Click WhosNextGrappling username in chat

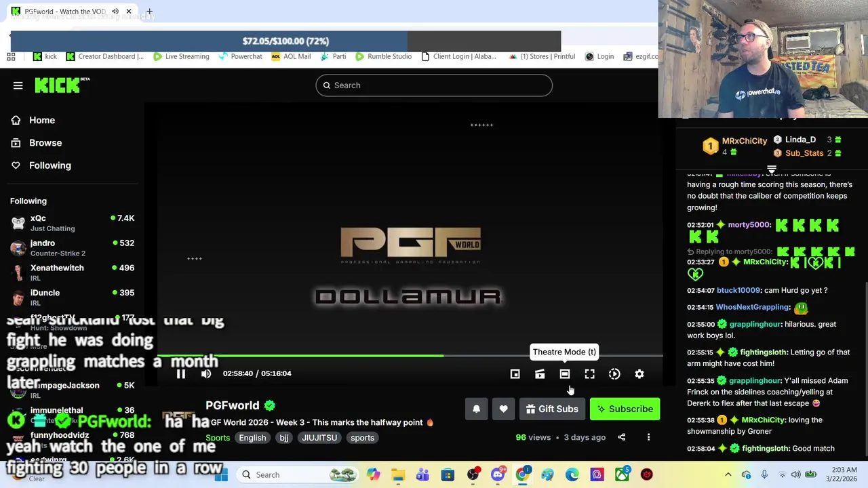tap(753, 307)
